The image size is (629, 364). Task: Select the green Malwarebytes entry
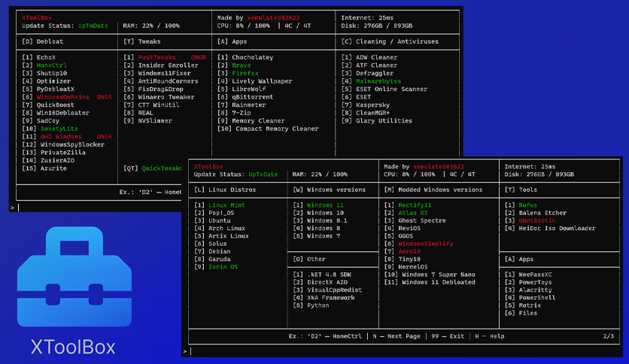point(371,81)
